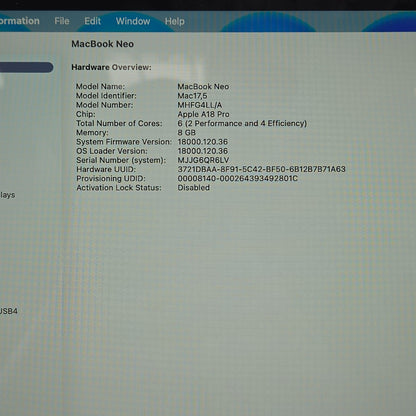Click the Provisioning UDID label
416x416 pixels.
tap(111, 179)
